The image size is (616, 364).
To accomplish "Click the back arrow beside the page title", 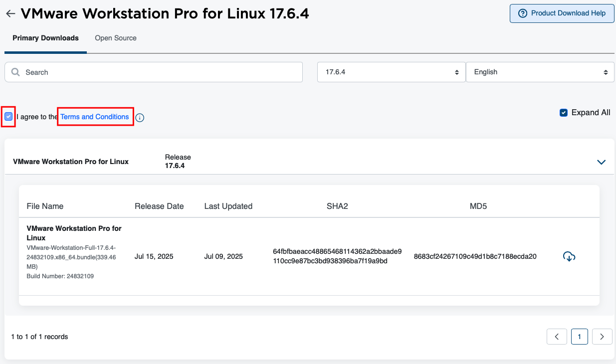I will 10,14.
